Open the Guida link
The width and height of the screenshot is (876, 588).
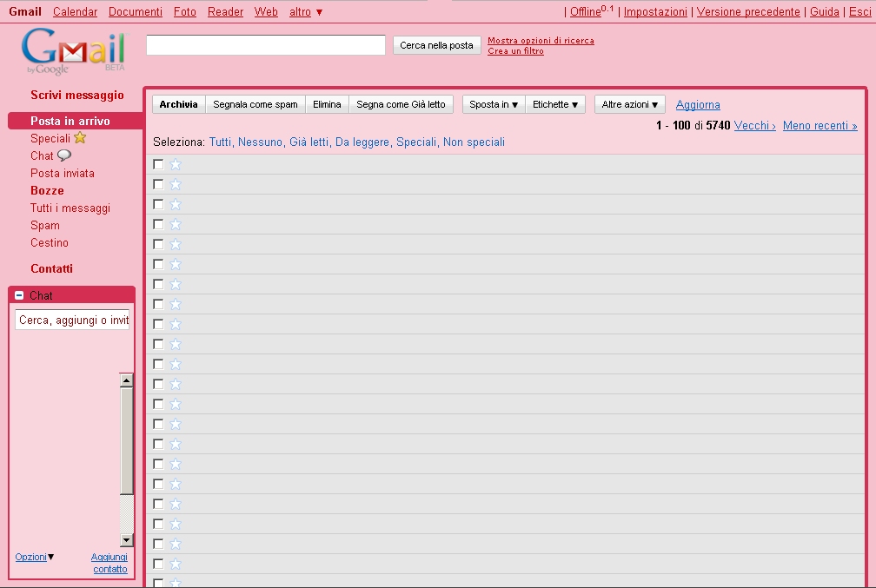pyautogui.click(x=825, y=12)
